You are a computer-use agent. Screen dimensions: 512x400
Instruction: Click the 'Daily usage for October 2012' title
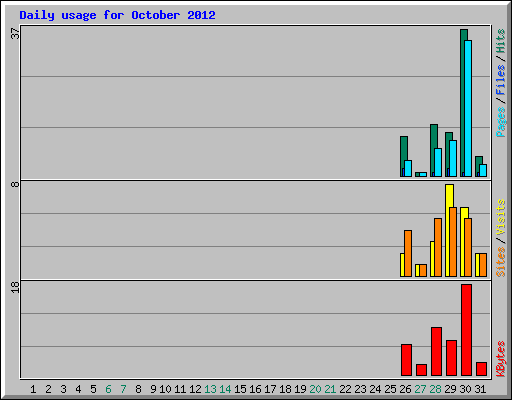pos(117,15)
